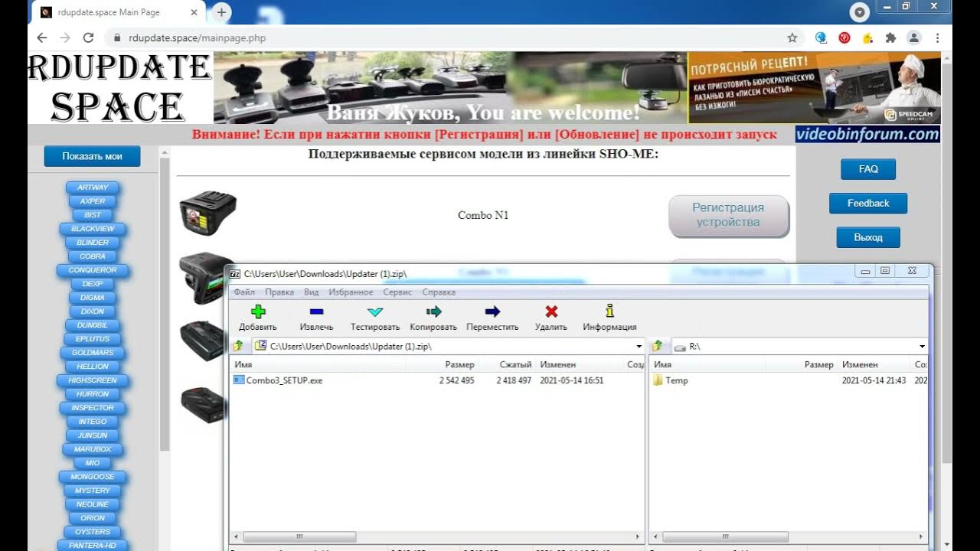This screenshot has width=980, height=551.
Task: Sort left panel by Изменен column
Action: [x=558, y=365]
